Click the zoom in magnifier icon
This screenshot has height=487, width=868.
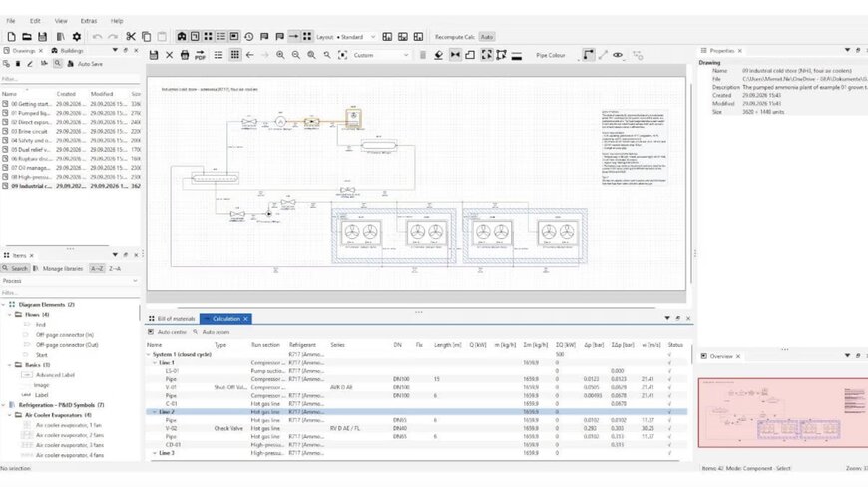click(280, 55)
